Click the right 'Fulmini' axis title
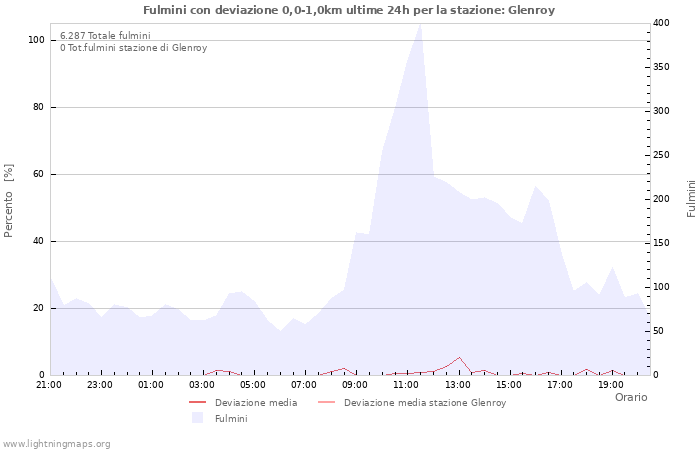Image resolution: width=700 pixels, height=450 pixels. pyautogui.click(x=691, y=199)
